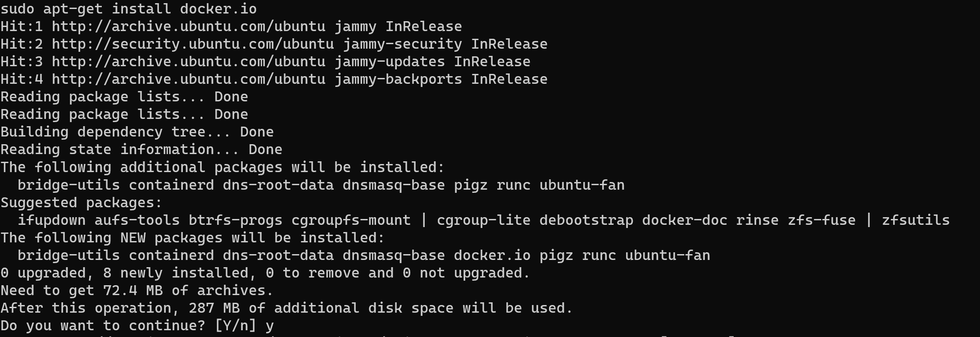Click the sudo apt-get install docker.io command

pyautogui.click(x=129, y=9)
